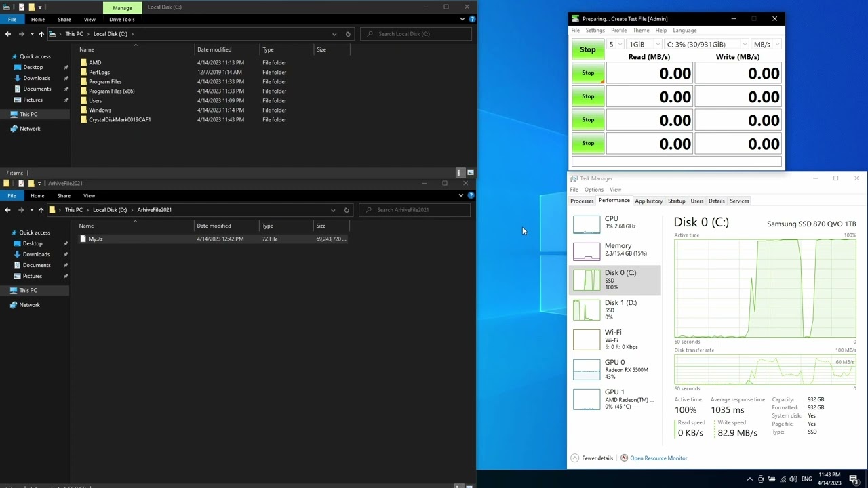This screenshot has height=488, width=868.
Task: Select the My.7z file icon
Action: pyautogui.click(x=83, y=239)
